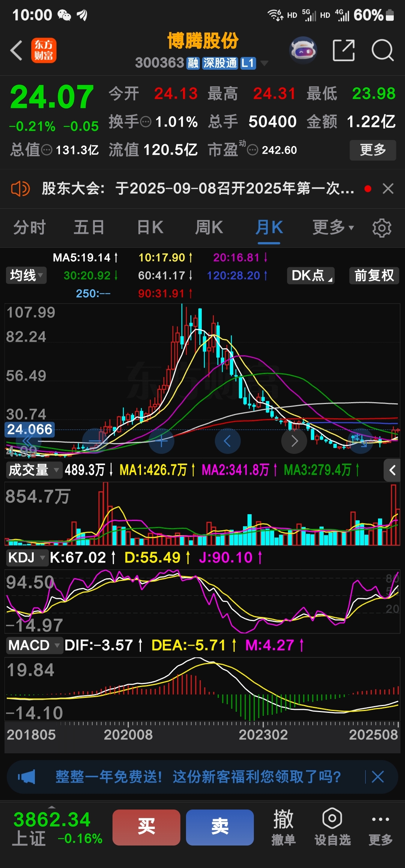Tap WeChat notification icon in status bar
405x868 pixels.
click(x=64, y=15)
